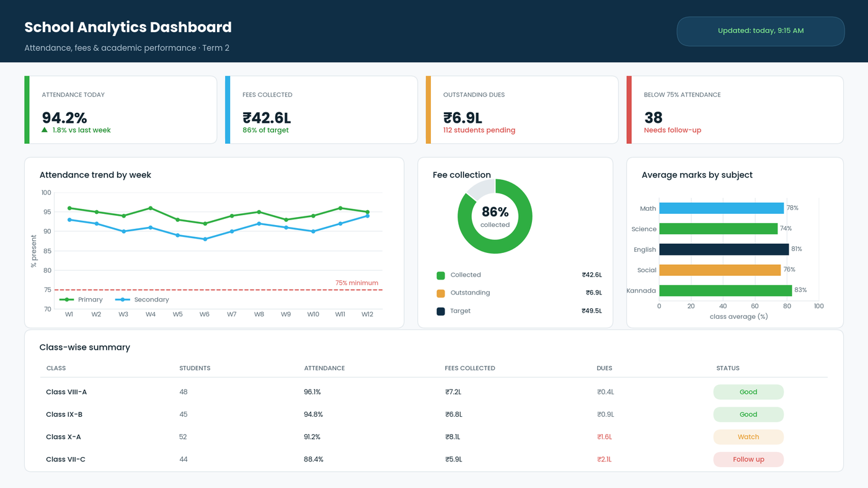The image size is (868, 488).
Task: Click the 'Needs follow-up' text
Action: [673, 130]
